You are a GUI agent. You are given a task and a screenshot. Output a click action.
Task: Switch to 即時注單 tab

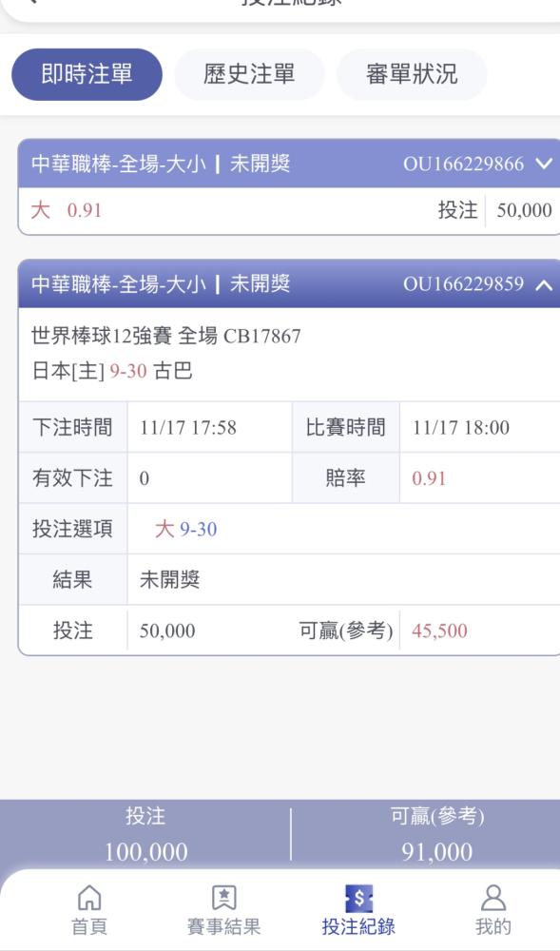coord(87,74)
